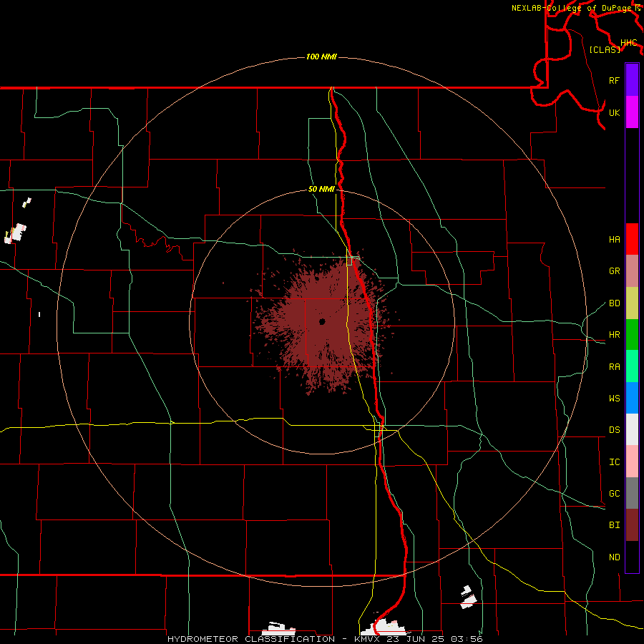
Task: Click the [CLAS] label
Action: (605, 49)
